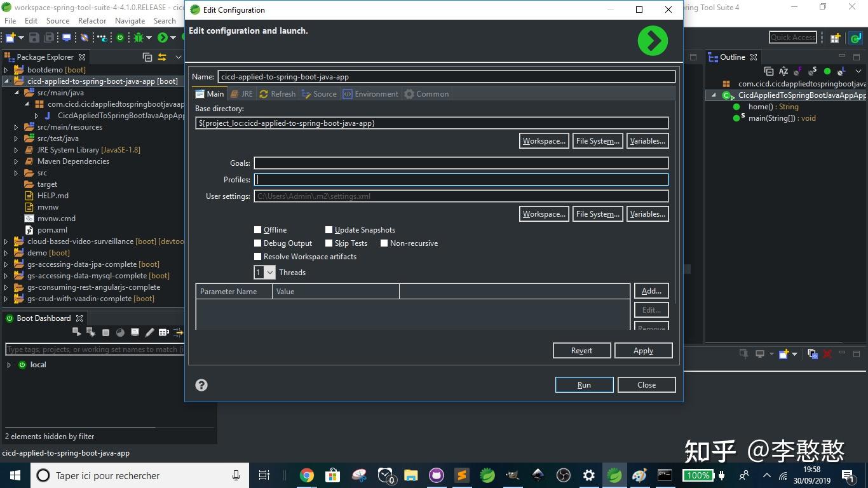868x488 pixels.
Task: Click the Workspace button under Base directory
Action: pos(543,140)
